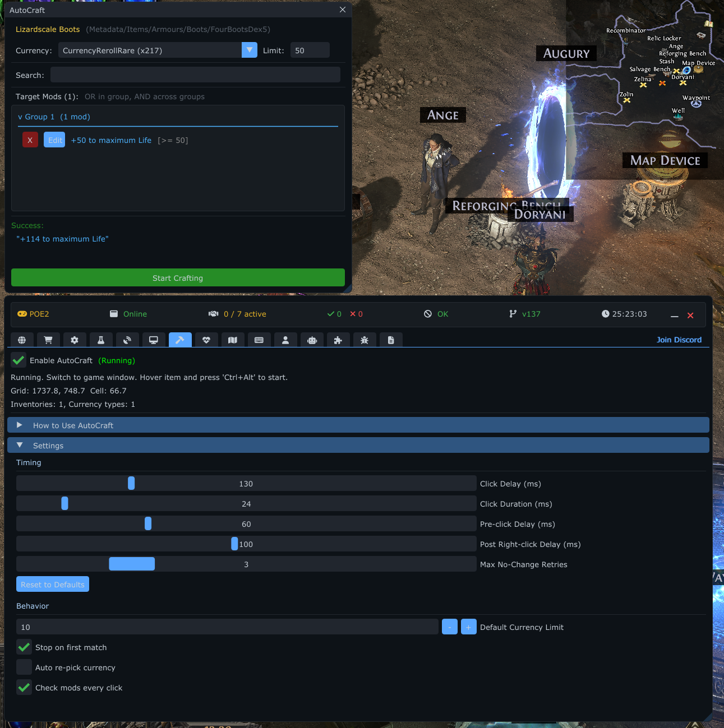
Task: Click the Augury label in game
Action: click(566, 53)
